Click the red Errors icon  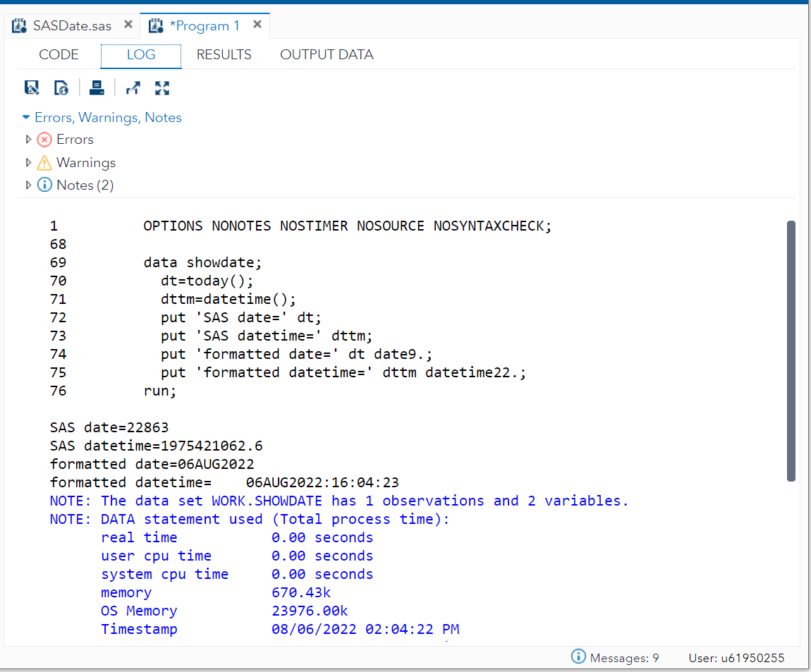(x=44, y=139)
